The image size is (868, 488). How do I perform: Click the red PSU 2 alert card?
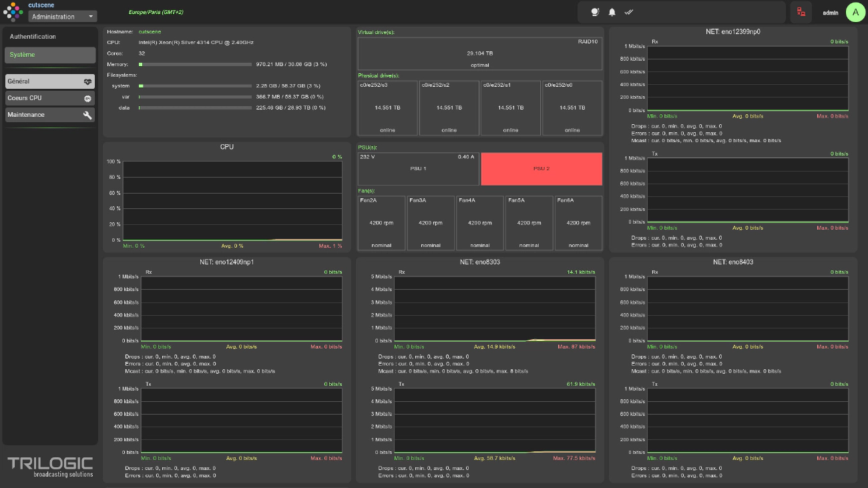pyautogui.click(x=541, y=169)
